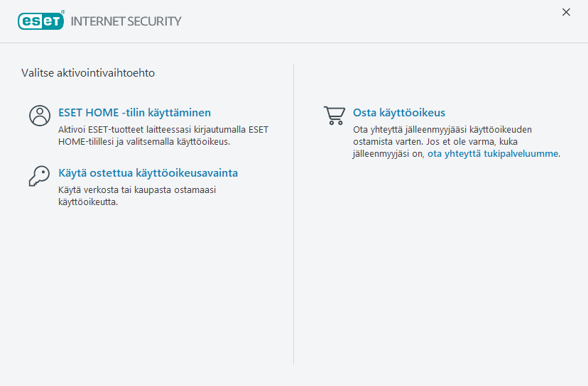Click the shopping cart icon
The width and height of the screenshot is (588, 386).
pyautogui.click(x=334, y=116)
